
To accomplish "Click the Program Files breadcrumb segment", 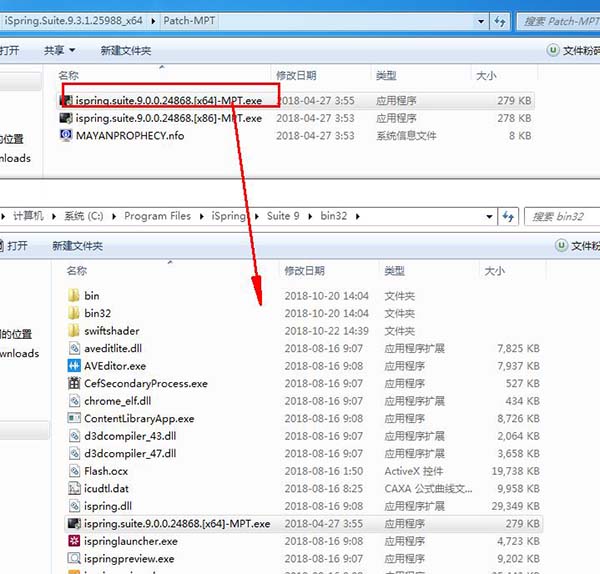I will point(157,216).
